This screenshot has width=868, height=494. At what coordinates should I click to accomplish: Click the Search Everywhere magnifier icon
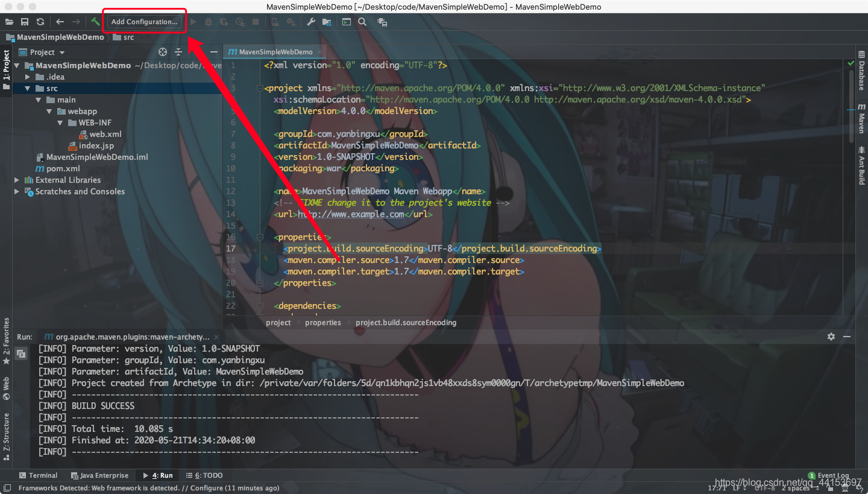pyautogui.click(x=362, y=22)
